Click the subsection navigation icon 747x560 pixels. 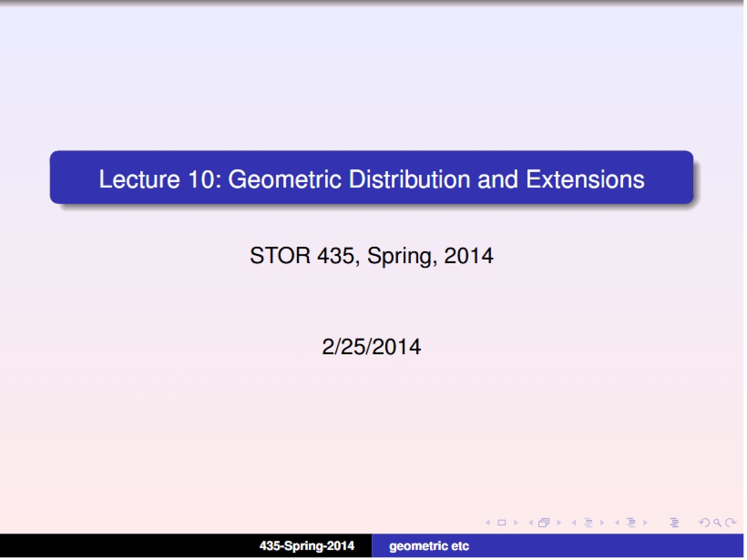coord(588,522)
